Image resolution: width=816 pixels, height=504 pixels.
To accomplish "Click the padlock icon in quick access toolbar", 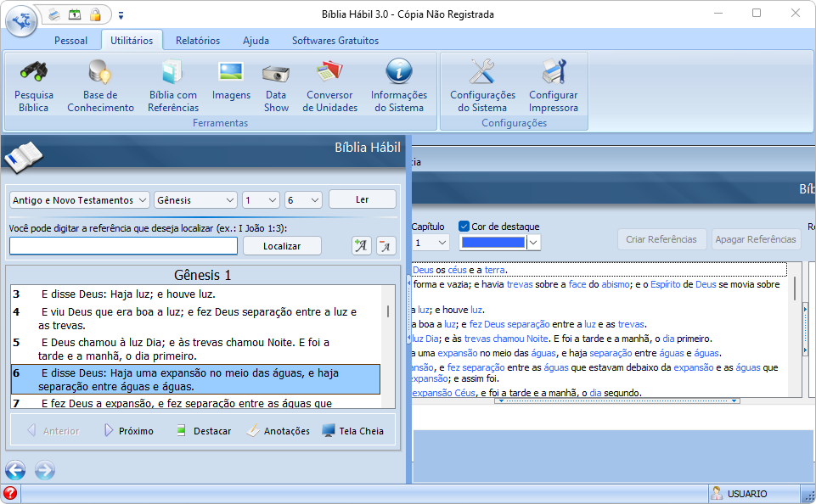I will click(95, 14).
